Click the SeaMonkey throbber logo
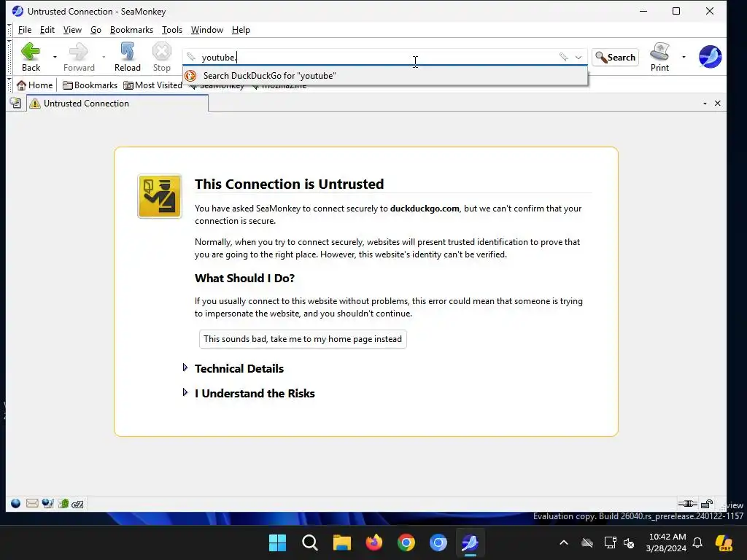This screenshot has height=560, width=747. 710,57
